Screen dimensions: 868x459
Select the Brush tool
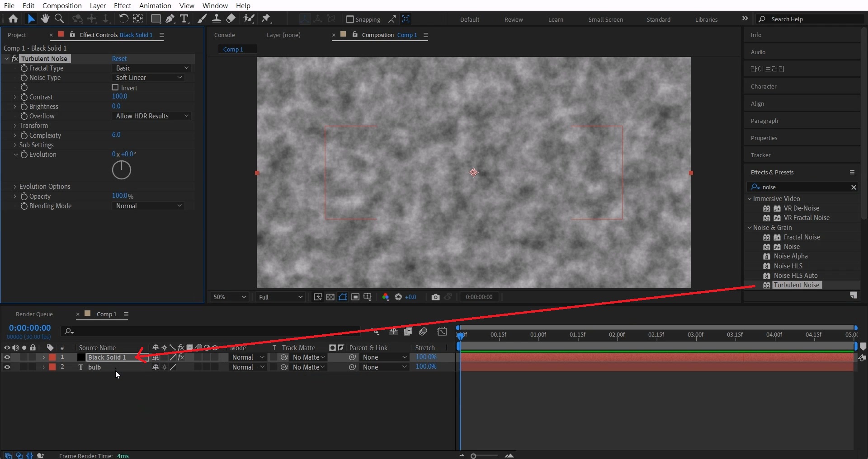(x=203, y=19)
